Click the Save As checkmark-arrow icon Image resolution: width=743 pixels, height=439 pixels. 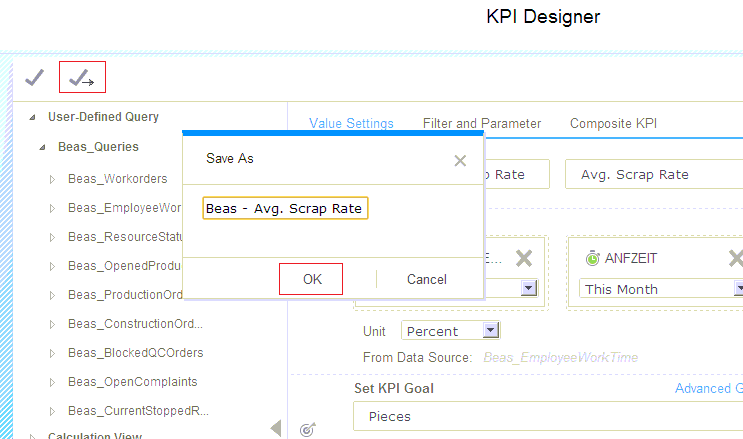pyautogui.click(x=82, y=78)
